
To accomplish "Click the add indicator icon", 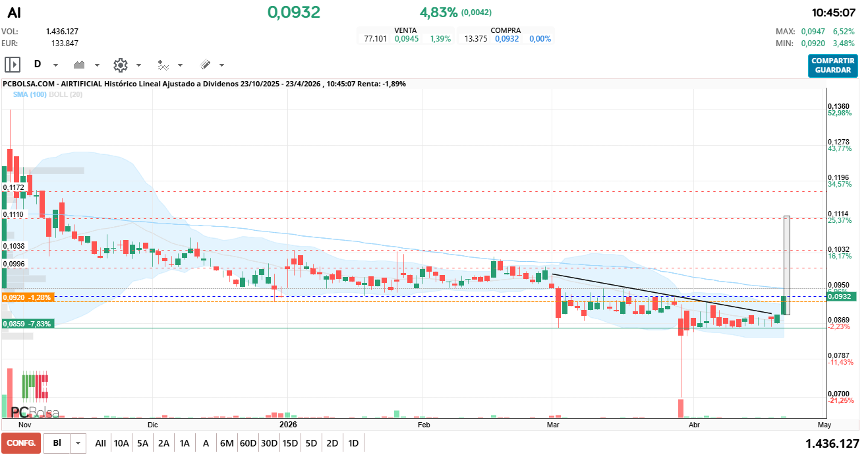I will tap(163, 65).
